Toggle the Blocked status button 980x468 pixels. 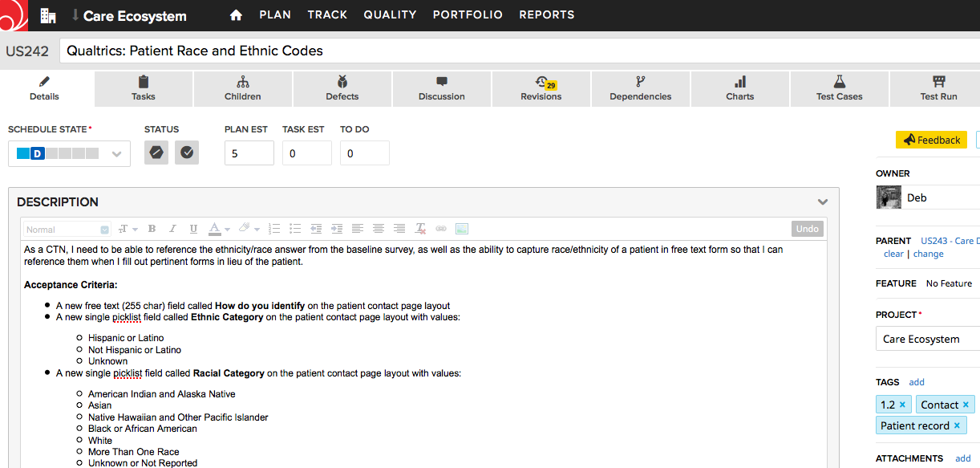coord(156,153)
